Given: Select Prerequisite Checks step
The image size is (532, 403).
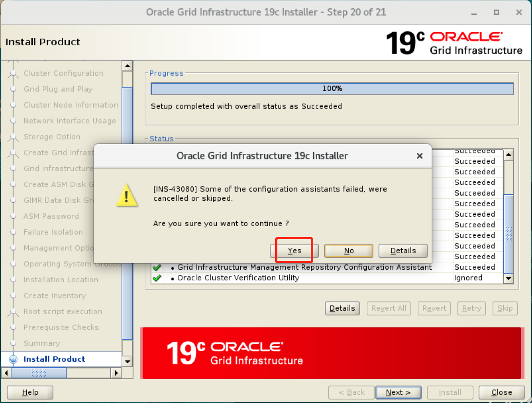Looking at the screenshot, I should [61, 327].
